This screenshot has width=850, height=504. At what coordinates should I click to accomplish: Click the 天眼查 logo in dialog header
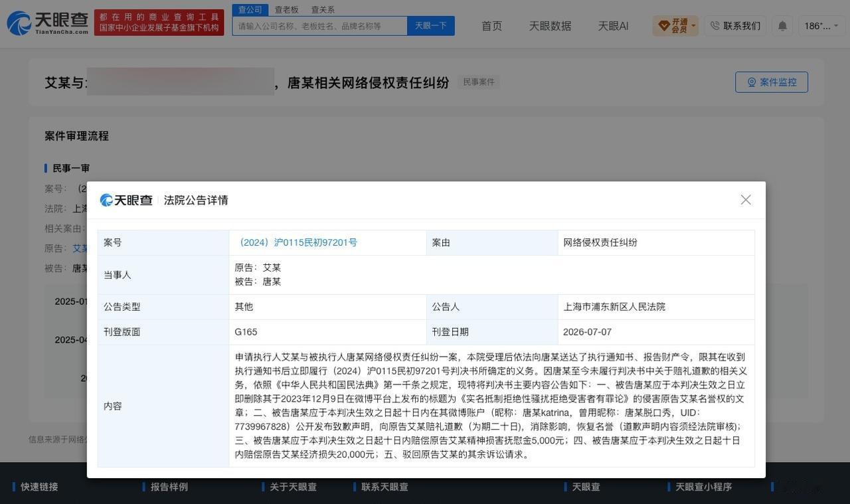pyautogui.click(x=126, y=200)
